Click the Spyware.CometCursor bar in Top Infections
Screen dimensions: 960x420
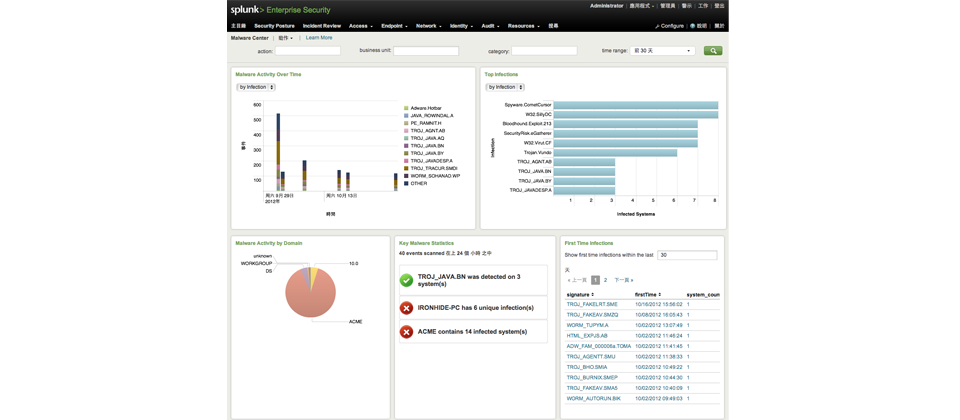pos(636,105)
